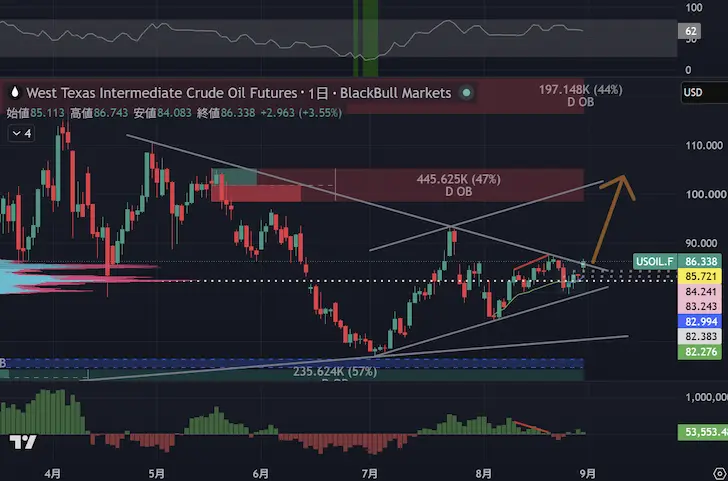Click the green 53,553.4 indicator value label
728x481 pixels.
pyautogui.click(x=702, y=432)
